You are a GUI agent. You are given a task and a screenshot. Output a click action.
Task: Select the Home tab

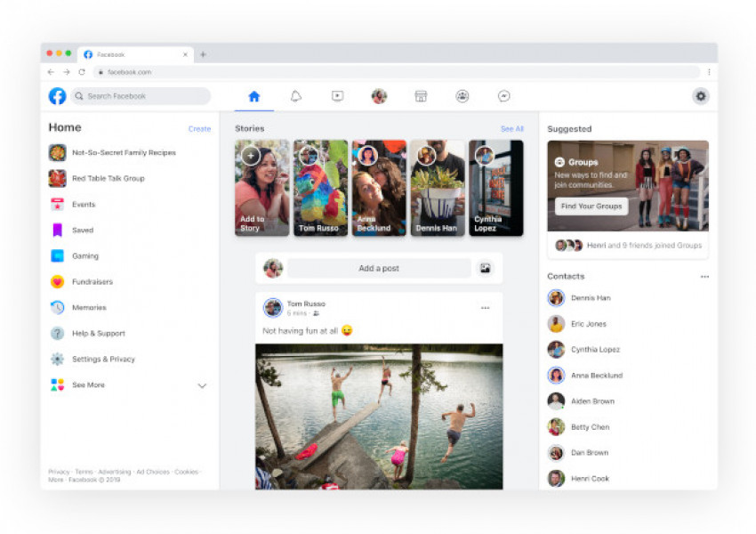click(x=254, y=96)
